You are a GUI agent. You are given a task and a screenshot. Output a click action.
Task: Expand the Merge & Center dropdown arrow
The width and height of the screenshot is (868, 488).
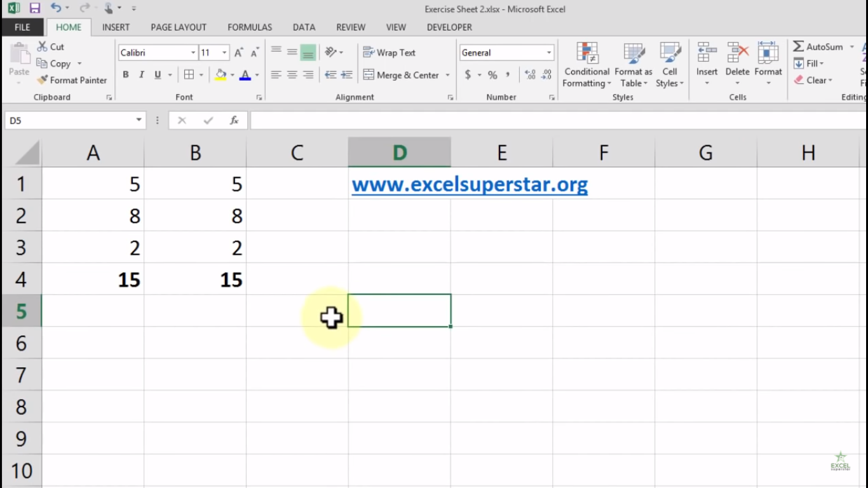pyautogui.click(x=447, y=75)
